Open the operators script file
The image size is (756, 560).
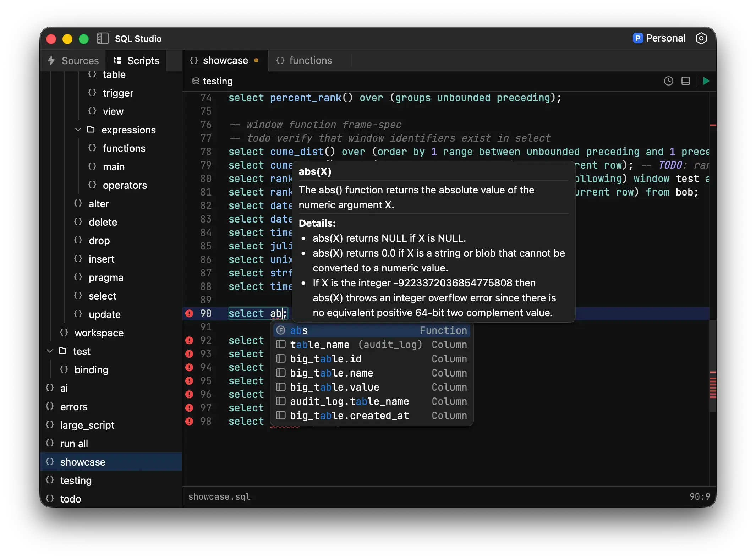click(x=125, y=185)
